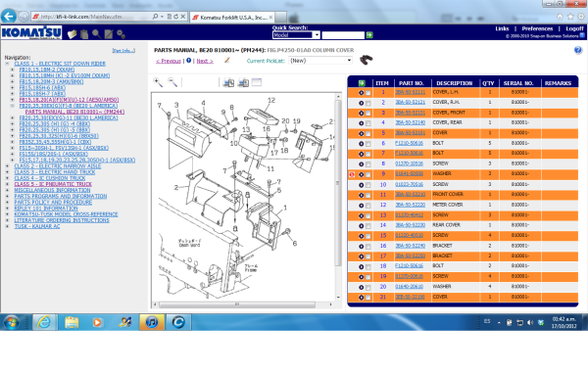Click the info icon on COVER, L.H. row
Viewport: 588px width, 372px height.
(361, 93)
